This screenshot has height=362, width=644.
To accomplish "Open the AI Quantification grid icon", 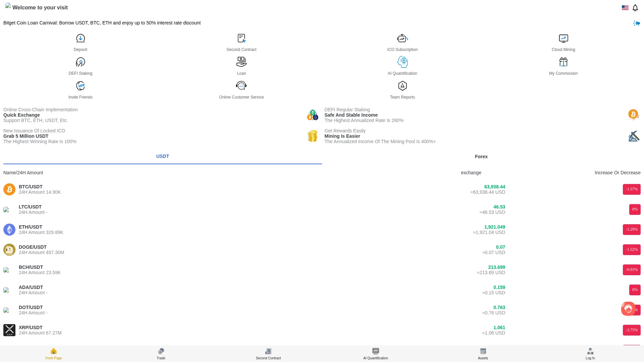I will (x=402, y=62).
